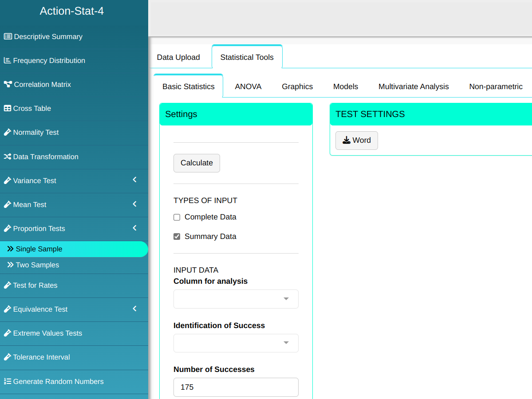Click the Frequency Distribution chart icon

8,61
